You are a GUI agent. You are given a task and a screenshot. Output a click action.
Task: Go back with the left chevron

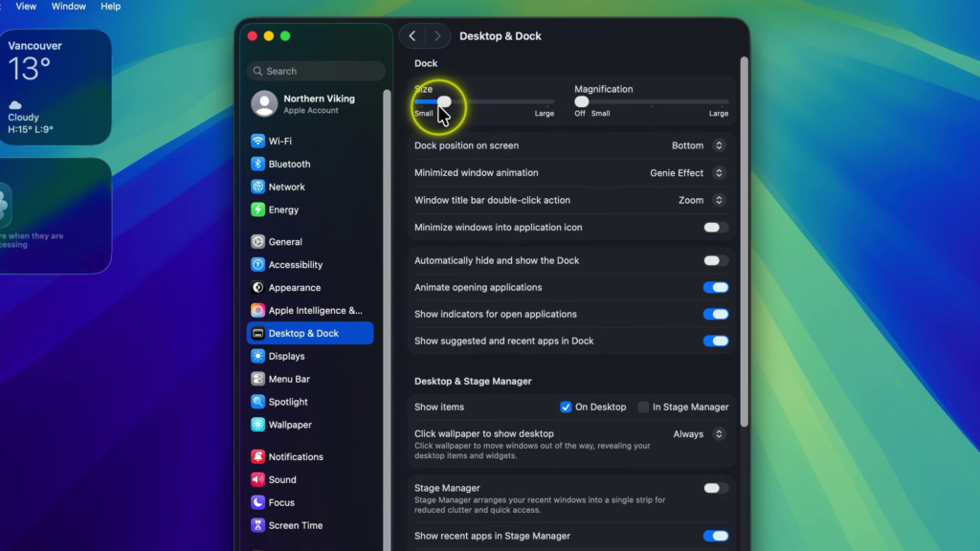[412, 36]
